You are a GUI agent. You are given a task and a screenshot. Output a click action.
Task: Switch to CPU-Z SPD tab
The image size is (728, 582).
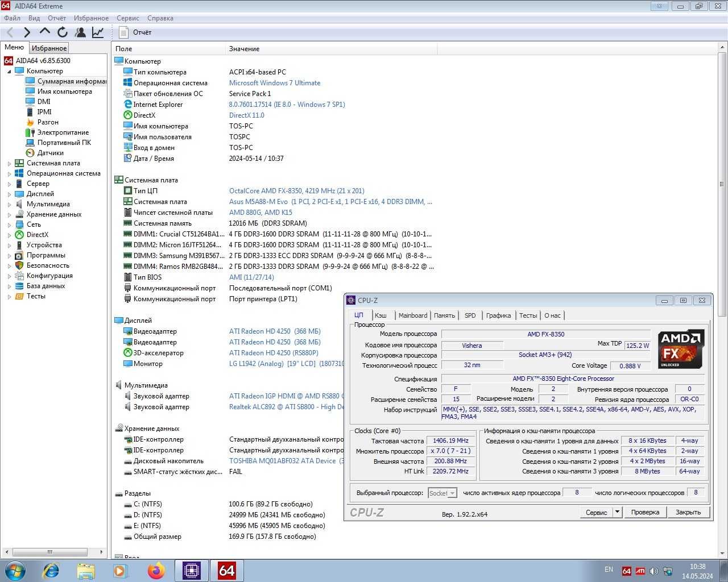(470, 315)
